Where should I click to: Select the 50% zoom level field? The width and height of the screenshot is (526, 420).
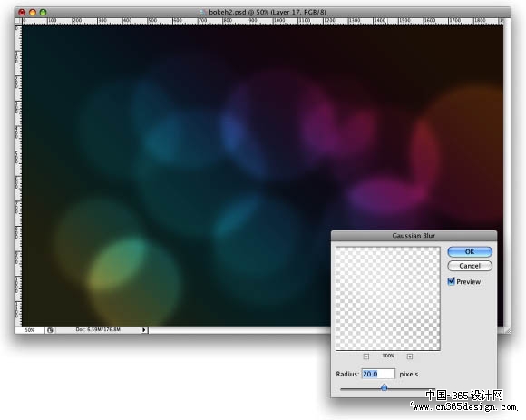point(30,330)
